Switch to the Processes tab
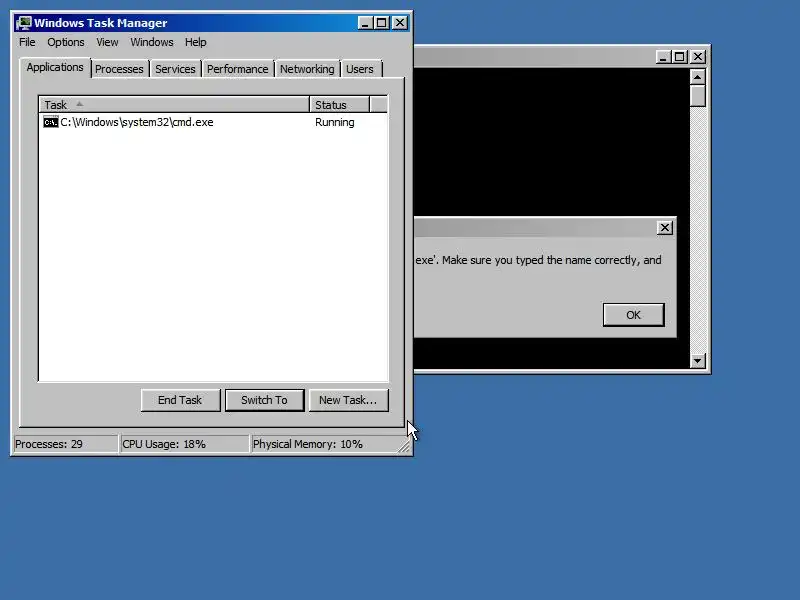800x600 pixels. pyautogui.click(x=119, y=69)
